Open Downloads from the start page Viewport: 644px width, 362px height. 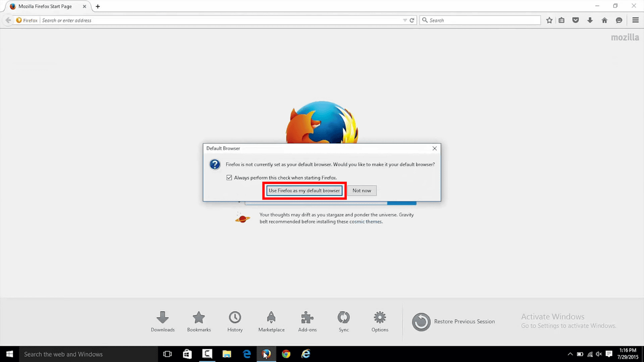(x=163, y=322)
